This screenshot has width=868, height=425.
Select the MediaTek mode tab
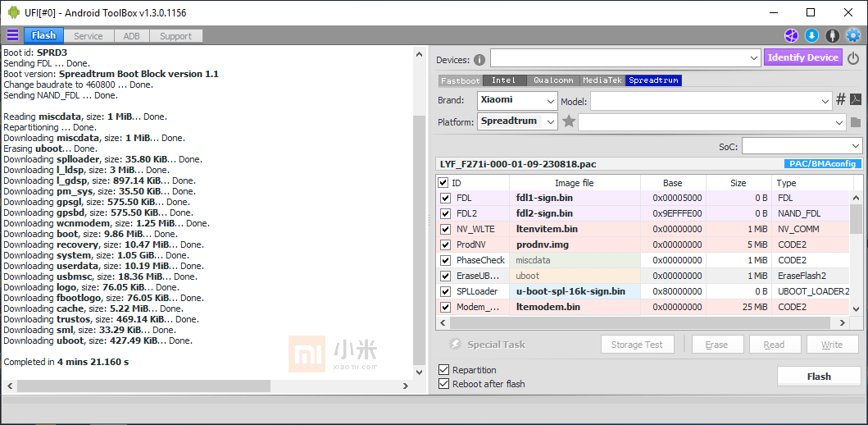(x=602, y=80)
